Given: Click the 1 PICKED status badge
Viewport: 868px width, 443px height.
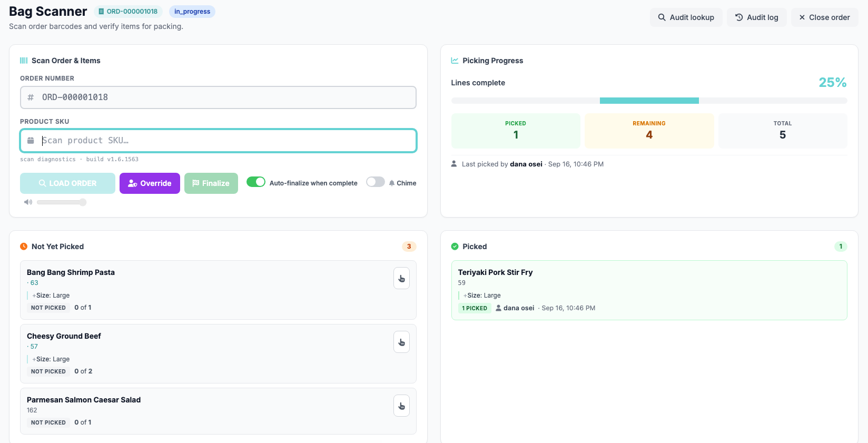Looking at the screenshot, I should (475, 308).
